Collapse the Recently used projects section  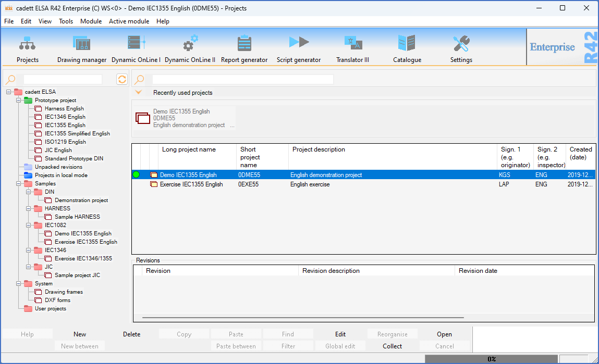pyautogui.click(x=139, y=92)
